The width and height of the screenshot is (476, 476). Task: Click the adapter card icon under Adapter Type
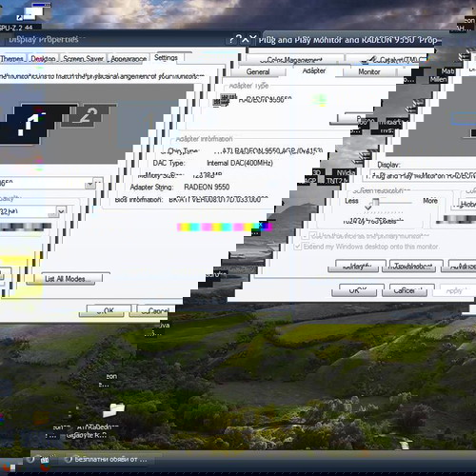pos(225,100)
